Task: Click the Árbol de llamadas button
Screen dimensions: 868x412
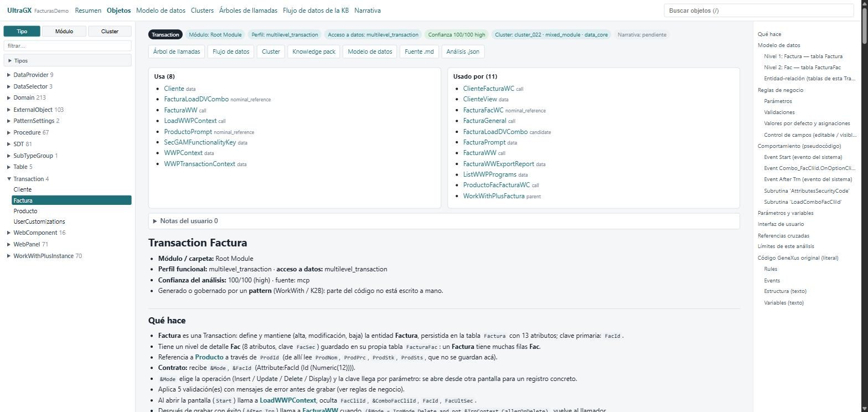Action: pos(177,51)
